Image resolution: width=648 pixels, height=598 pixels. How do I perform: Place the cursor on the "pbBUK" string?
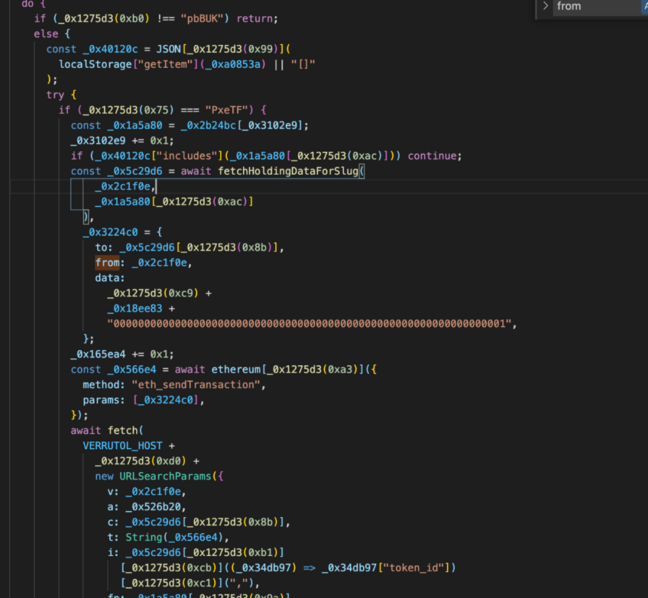tap(204, 19)
